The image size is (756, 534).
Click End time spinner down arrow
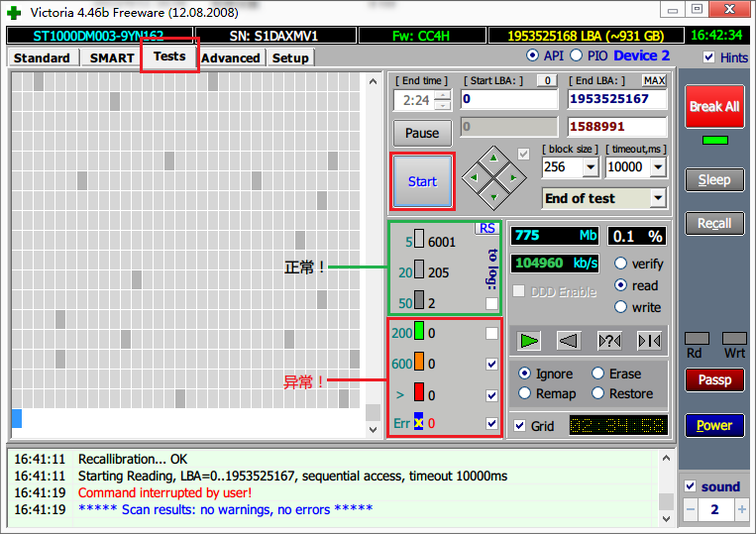click(x=443, y=105)
